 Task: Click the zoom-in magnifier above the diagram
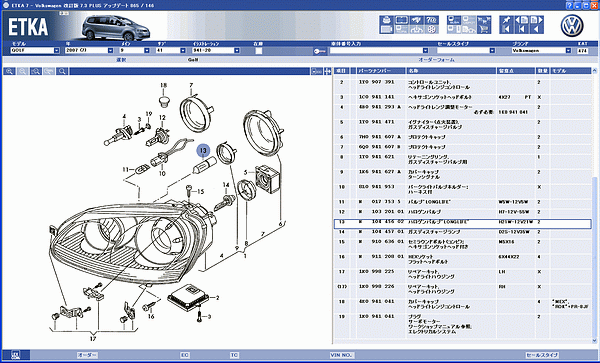coord(10,72)
